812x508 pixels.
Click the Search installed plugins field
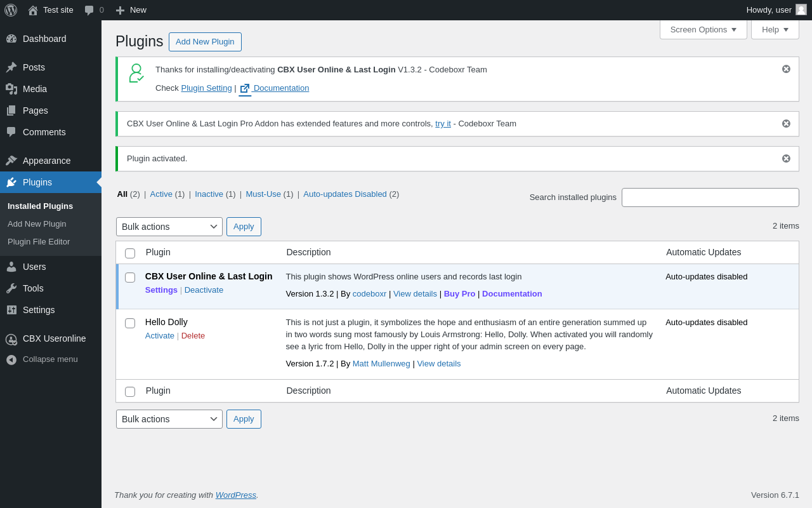pos(710,197)
